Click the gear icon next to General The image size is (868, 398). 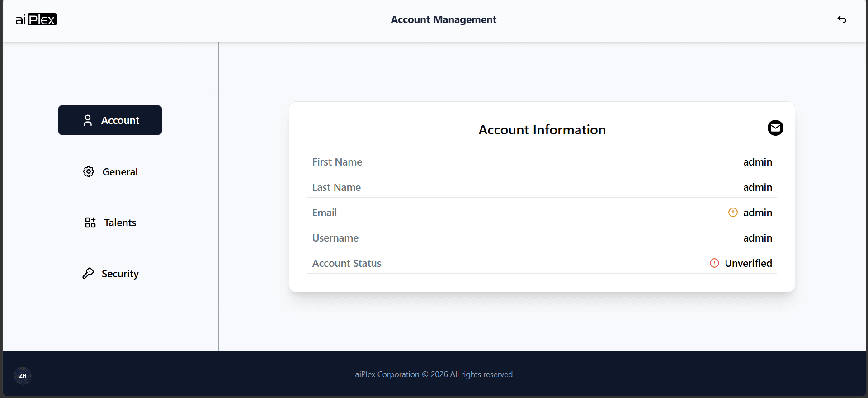coord(89,171)
